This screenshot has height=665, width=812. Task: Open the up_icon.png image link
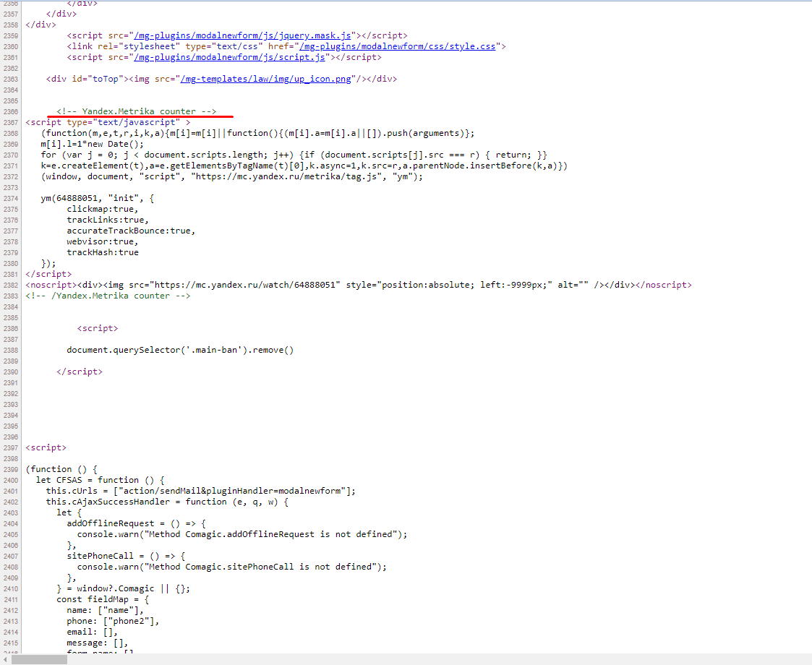[265, 80]
